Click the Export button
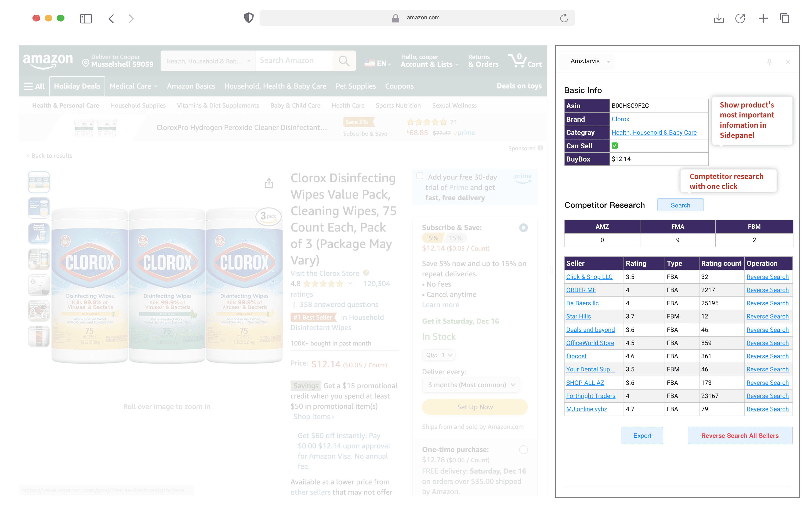 pos(642,435)
